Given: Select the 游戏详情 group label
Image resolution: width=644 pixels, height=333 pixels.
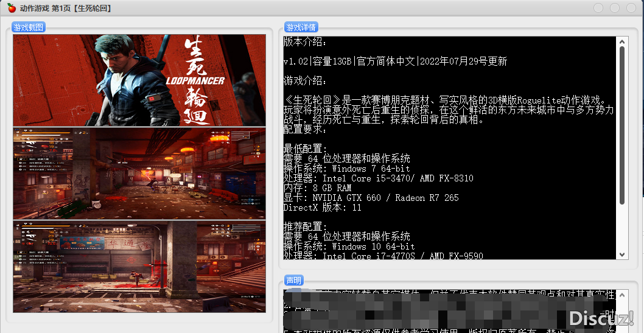Looking at the screenshot, I should click(x=301, y=27).
